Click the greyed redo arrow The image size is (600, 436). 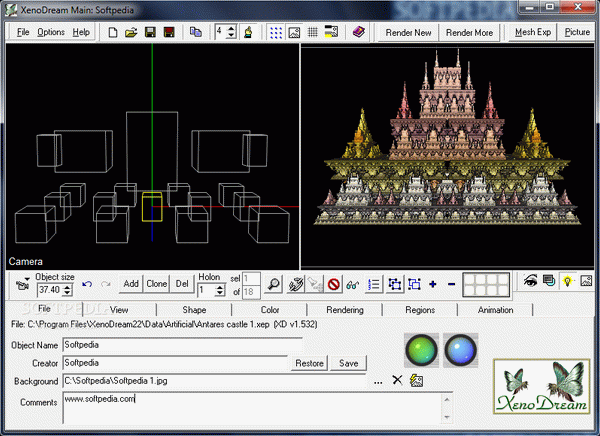click(106, 284)
